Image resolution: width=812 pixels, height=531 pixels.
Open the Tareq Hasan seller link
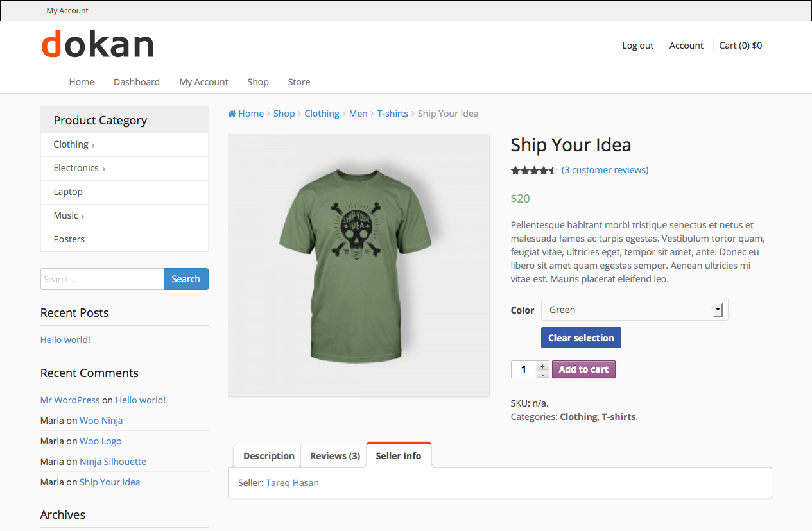pyautogui.click(x=292, y=483)
